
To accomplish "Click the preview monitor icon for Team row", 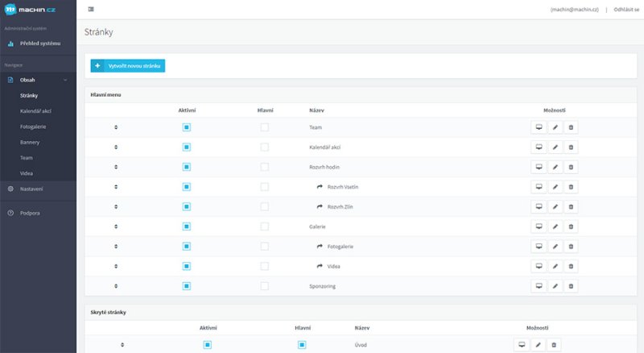I will click(x=539, y=127).
